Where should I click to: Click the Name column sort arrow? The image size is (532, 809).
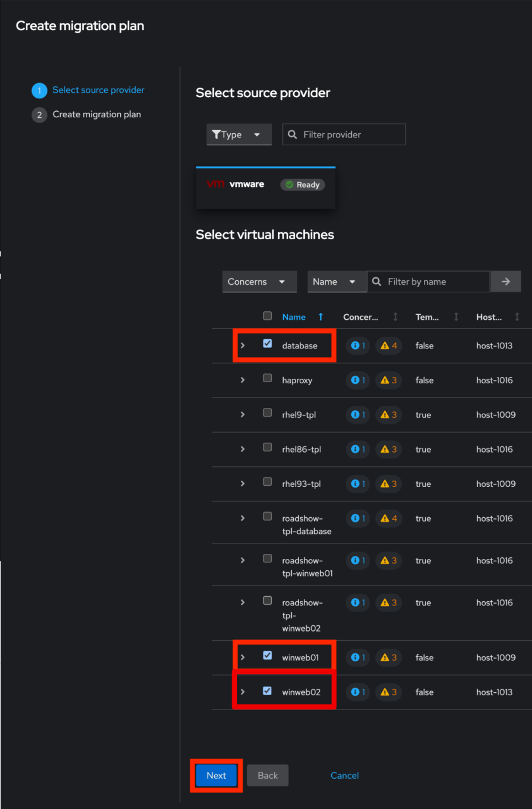click(320, 317)
